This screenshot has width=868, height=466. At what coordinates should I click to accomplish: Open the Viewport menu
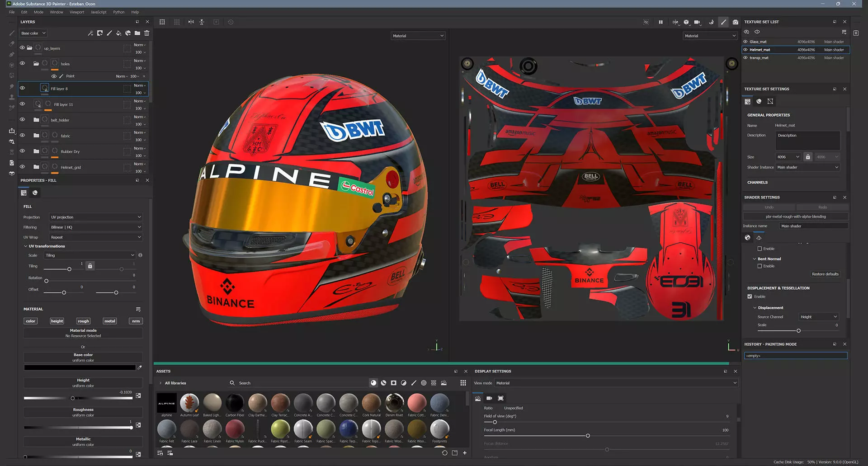tap(77, 12)
